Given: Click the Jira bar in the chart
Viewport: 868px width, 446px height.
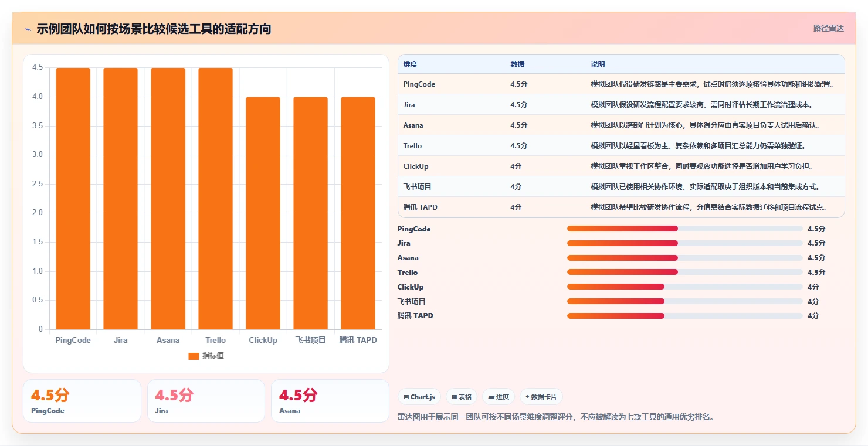Looking at the screenshot, I should pos(120,199).
